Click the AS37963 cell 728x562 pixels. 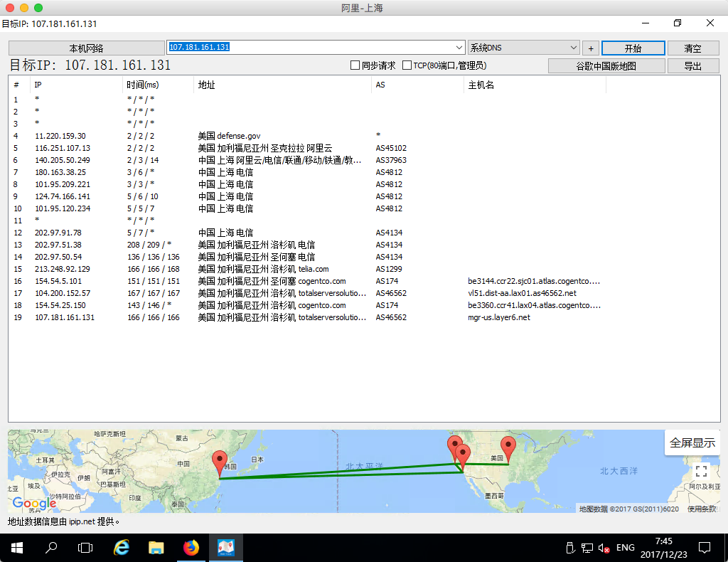pos(391,160)
